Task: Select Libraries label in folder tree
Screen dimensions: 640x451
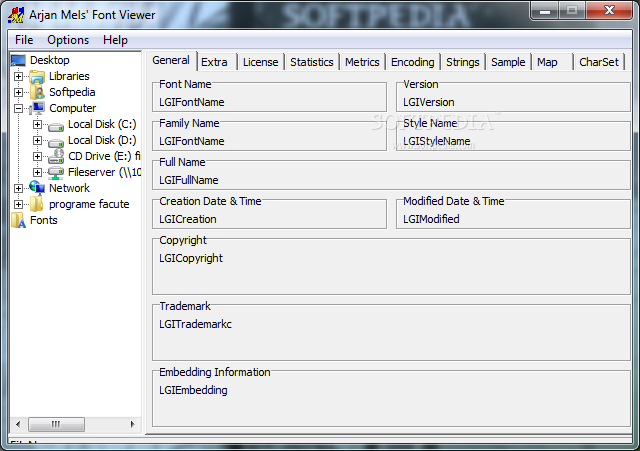Action: click(x=69, y=76)
